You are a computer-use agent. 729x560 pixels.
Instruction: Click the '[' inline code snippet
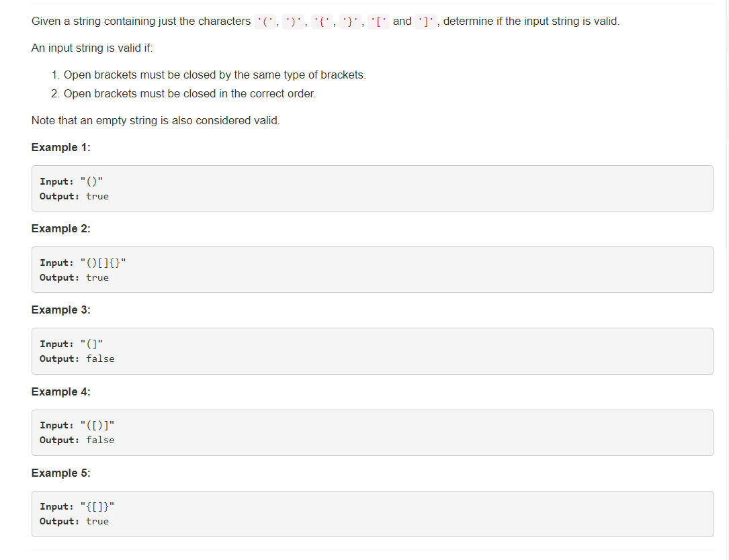[378, 22]
